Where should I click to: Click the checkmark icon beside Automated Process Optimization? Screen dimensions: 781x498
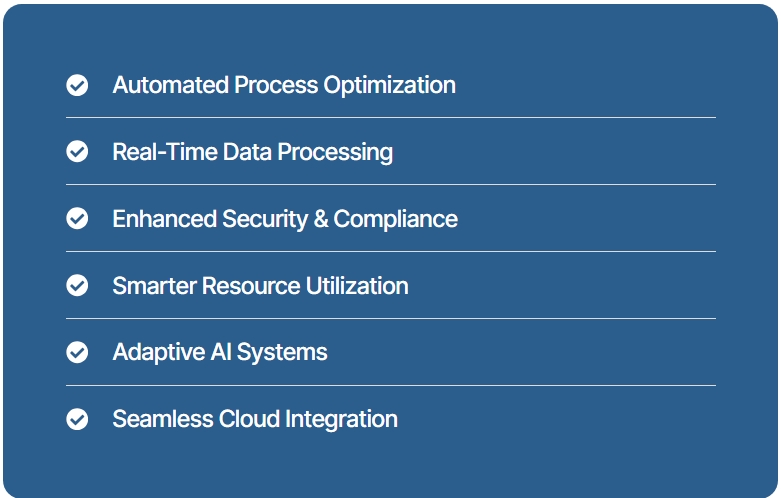pyautogui.click(x=77, y=85)
